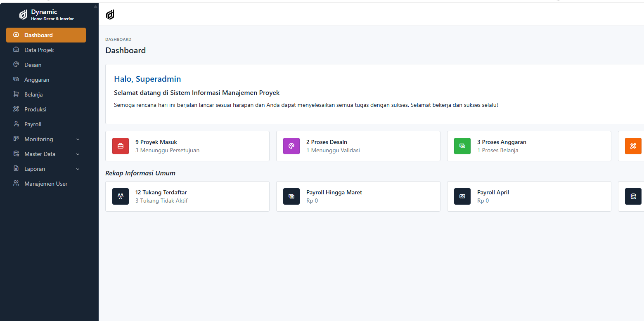
Task: Open the 2 Proses Desain card title
Action: (x=327, y=142)
